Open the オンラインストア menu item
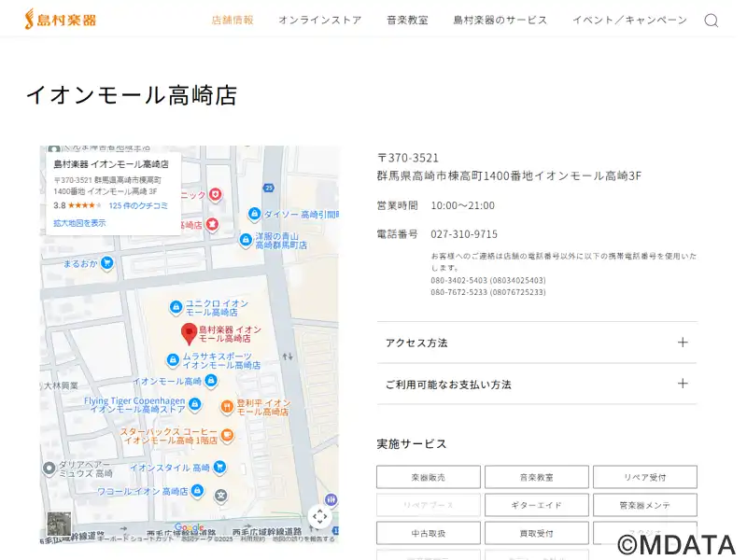This screenshot has width=747, height=560. 319,20
